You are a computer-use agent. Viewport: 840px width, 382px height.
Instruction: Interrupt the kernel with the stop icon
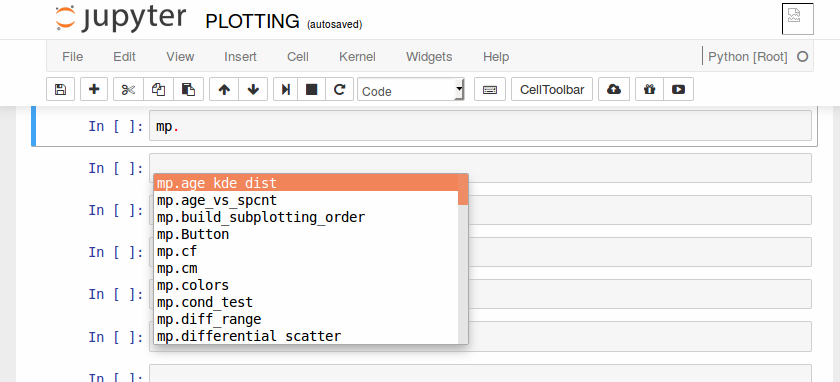pos(311,89)
